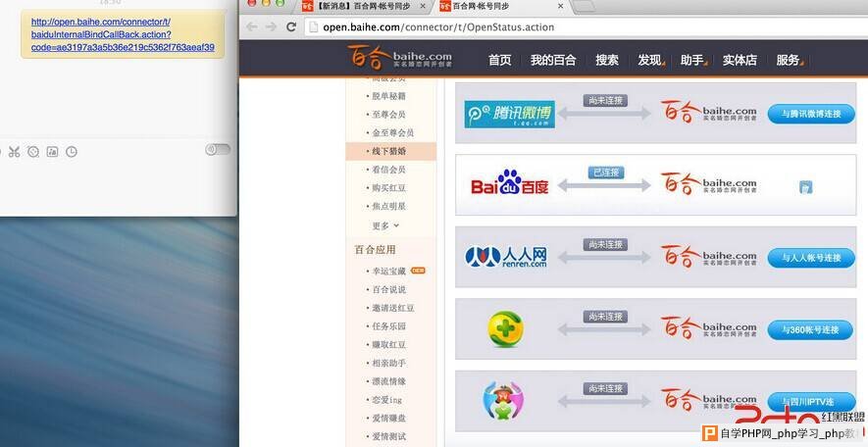Select the second 百合网-帐号同步 tab
868x447 pixels.
pos(481,6)
